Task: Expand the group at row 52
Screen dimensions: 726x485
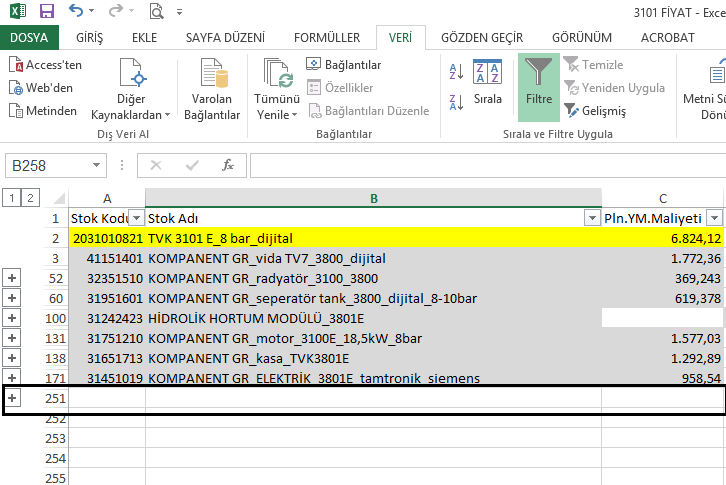Action: [x=12, y=278]
